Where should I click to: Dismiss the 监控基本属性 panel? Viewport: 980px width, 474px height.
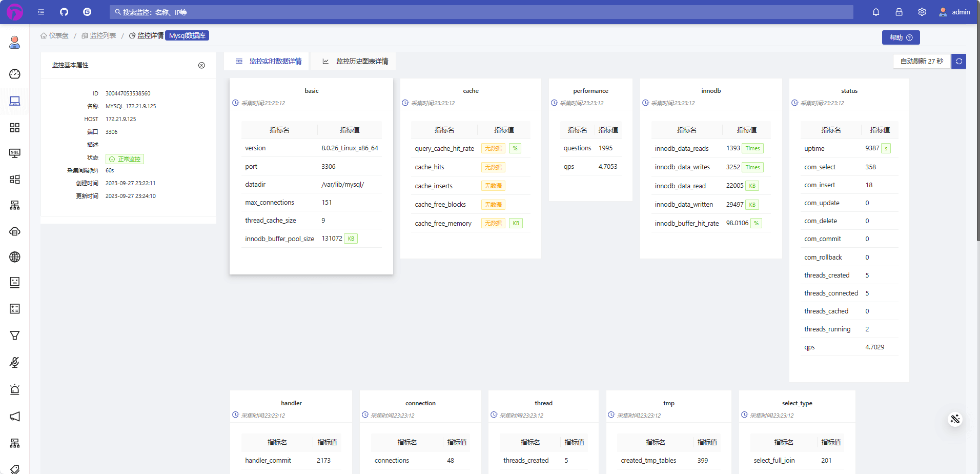201,65
